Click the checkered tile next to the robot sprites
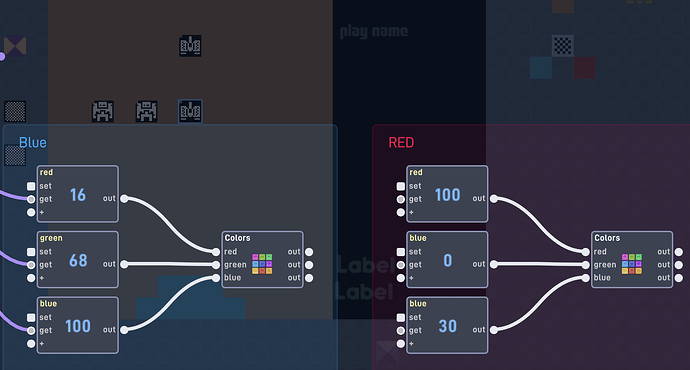This screenshot has width=690, height=370. 15,111
